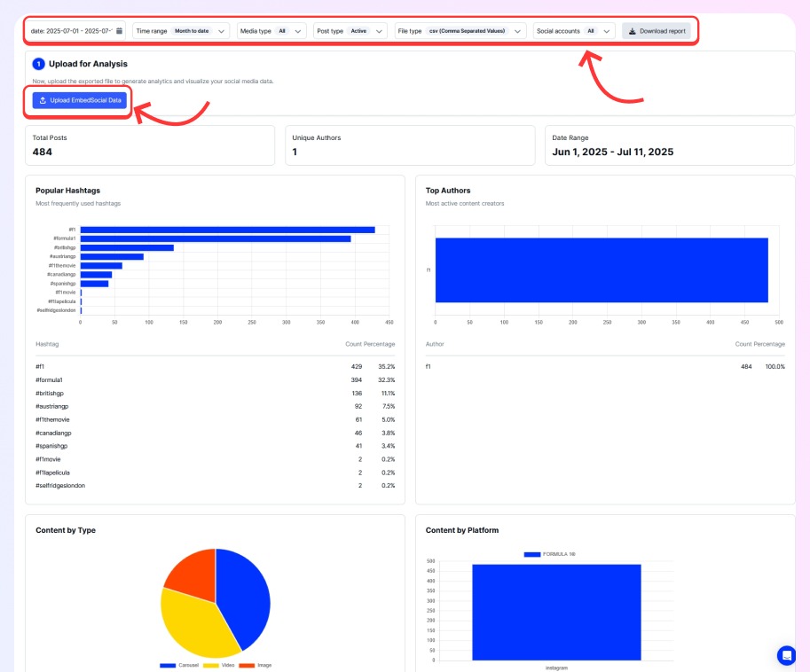Click the calendar icon in date field
The height and width of the screenshot is (672, 810).
pyautogui.click(x=120, y=31)
